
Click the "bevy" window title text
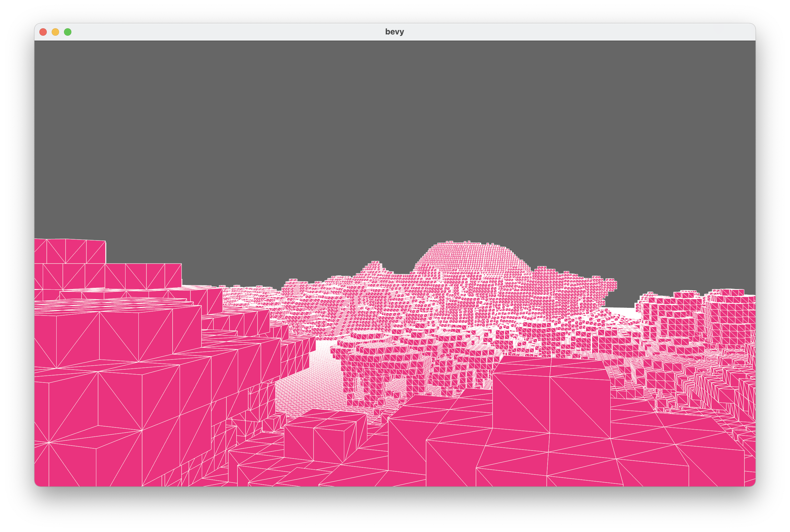[394, 32]
